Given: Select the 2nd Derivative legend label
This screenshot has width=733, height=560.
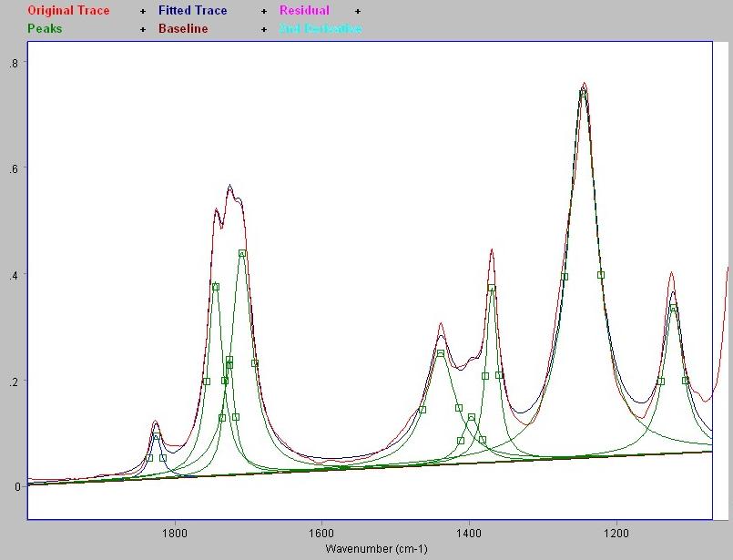Looking at the screenshot, I should click(x=321, y=28).
